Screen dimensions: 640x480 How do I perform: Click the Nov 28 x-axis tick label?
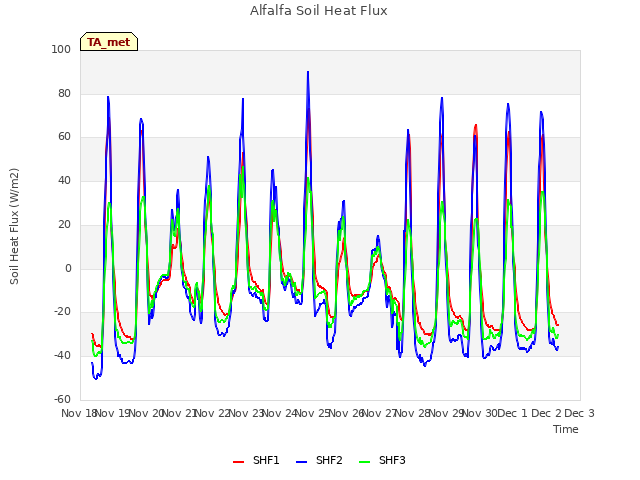413,413
